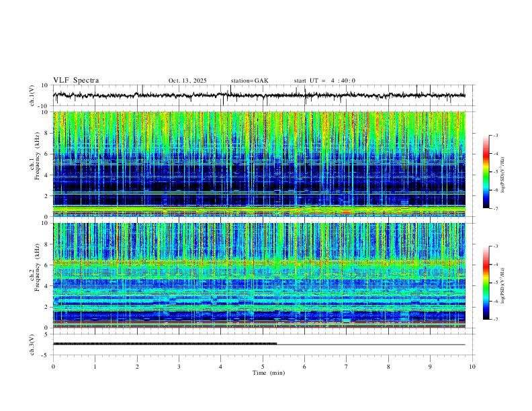Click the "2" tick label on the Time axis
532x411 pixels.
pos(137,367)
